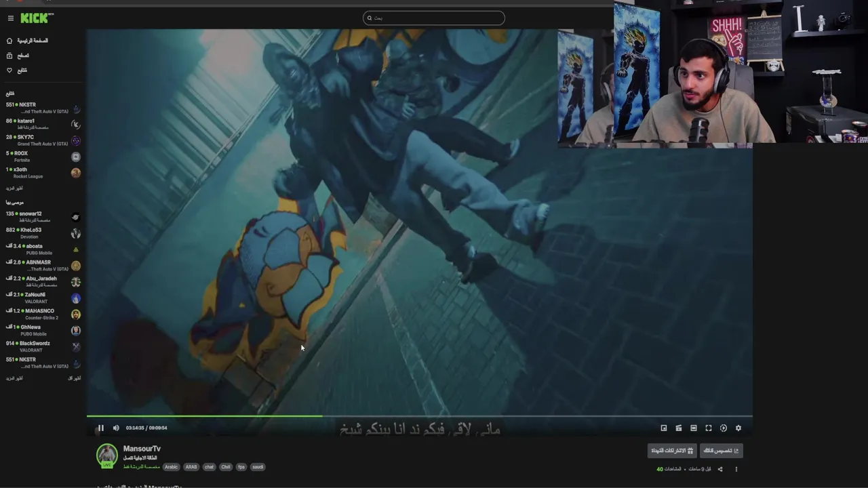Pause the video playback
The width and height of the screenshot is (868, 488).
click(100, 428)
